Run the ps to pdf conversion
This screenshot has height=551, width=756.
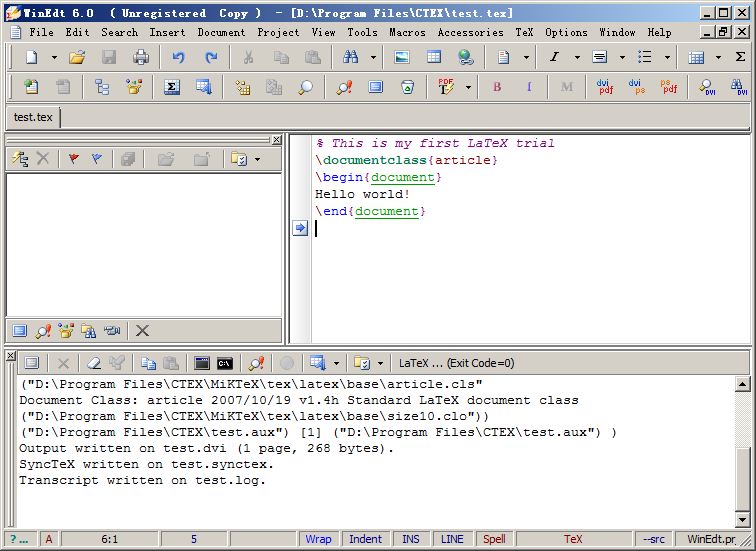[669, 87]
